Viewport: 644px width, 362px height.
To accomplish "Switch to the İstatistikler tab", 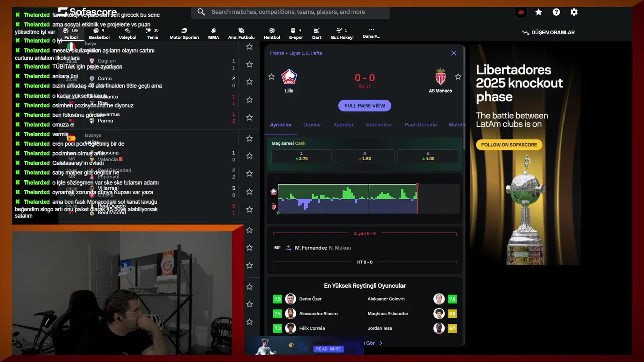I will 379,125.
